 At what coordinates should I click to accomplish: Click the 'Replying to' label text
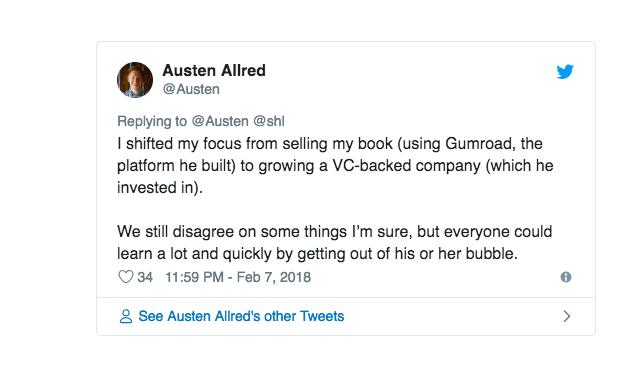[152, 121]
